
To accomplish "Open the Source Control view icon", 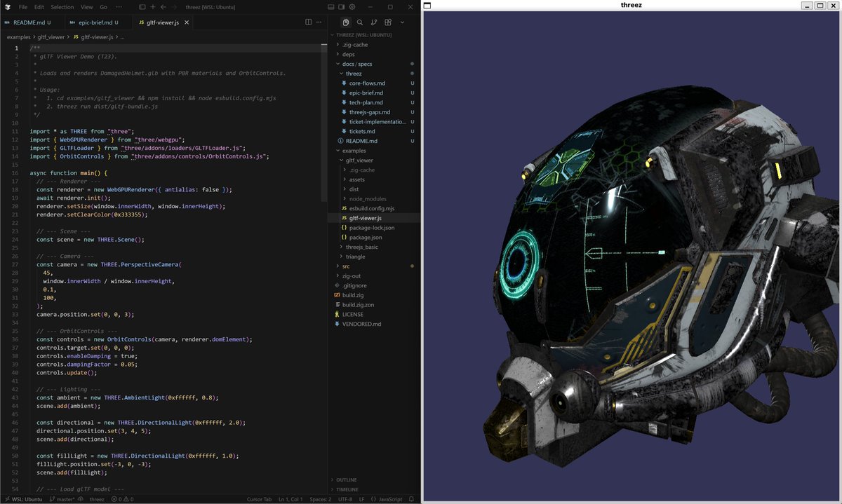I will [x=374, y=22].
